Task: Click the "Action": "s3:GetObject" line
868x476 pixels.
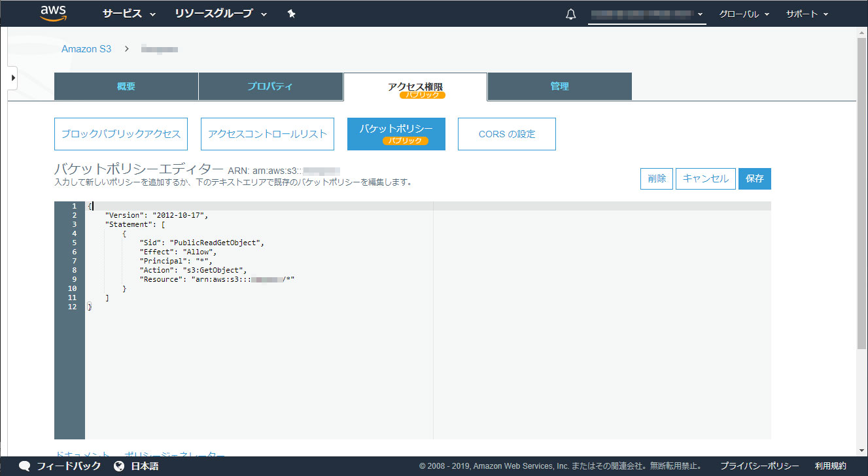Action: click(193, 270)
